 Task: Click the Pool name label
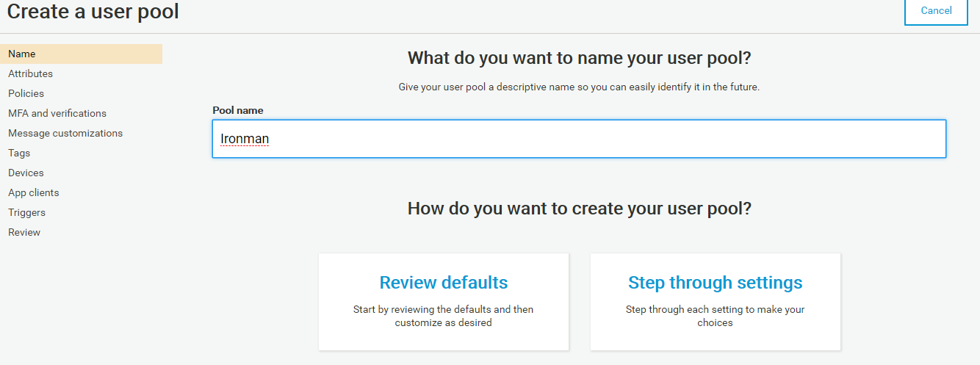click(x=238, y=111)
